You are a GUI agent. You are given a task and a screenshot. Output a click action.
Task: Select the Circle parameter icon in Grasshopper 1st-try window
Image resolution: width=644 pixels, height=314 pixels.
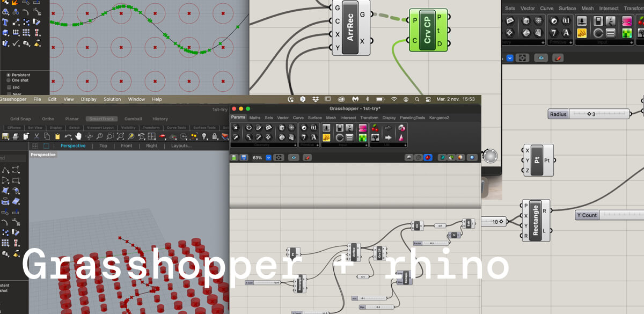coord(249,128)
